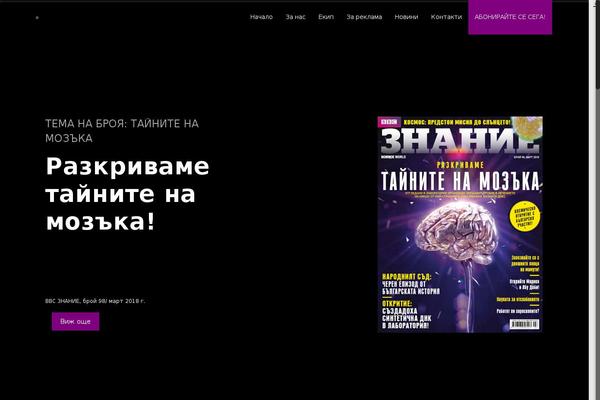Open the Начало menu item

(261, 17)
